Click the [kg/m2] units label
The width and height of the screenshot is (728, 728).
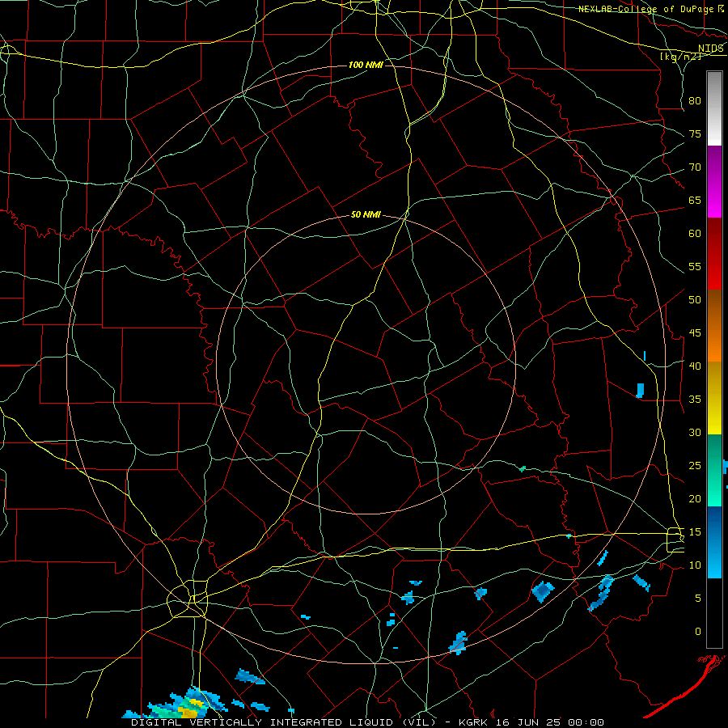pyautogui.click(x=680, y=57)
